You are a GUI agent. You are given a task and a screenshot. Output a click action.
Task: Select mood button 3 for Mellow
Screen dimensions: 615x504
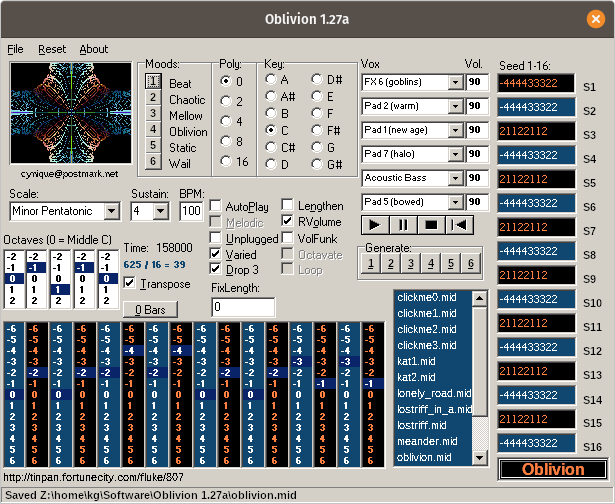coord(153,113)
